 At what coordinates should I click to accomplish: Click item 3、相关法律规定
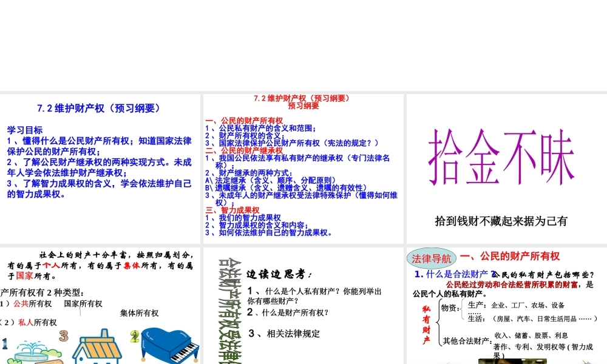point(284,334)
